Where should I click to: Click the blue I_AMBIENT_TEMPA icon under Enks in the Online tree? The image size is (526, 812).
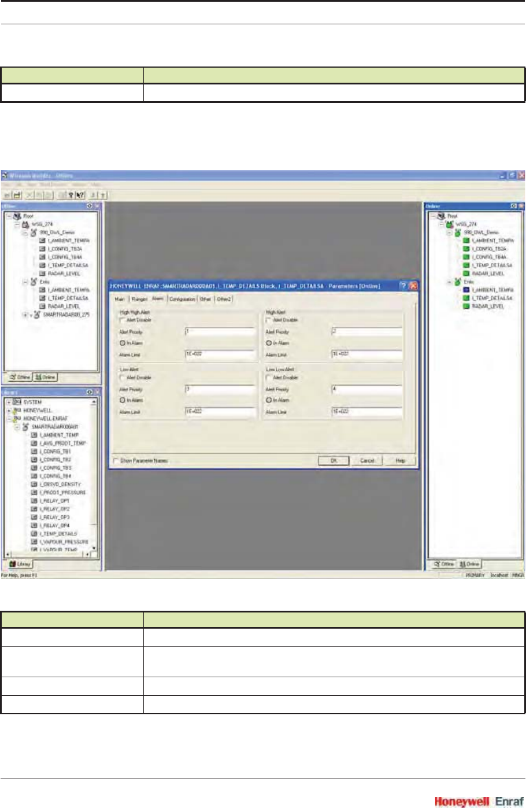466,290
